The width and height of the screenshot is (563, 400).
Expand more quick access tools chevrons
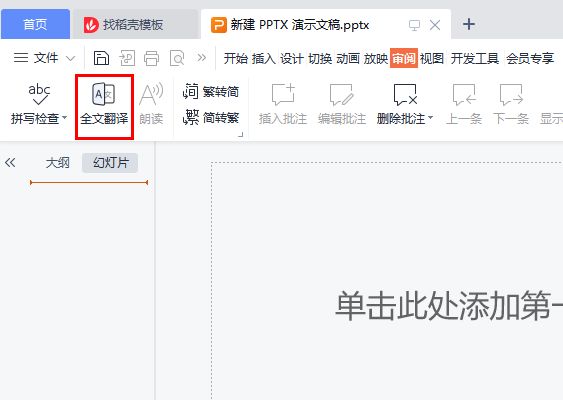point(202,57)
